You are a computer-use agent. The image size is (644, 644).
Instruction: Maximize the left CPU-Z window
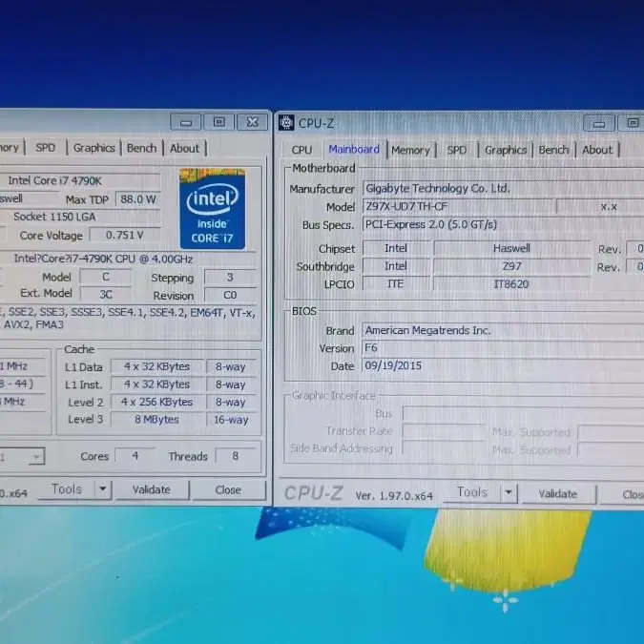[218, 122]
